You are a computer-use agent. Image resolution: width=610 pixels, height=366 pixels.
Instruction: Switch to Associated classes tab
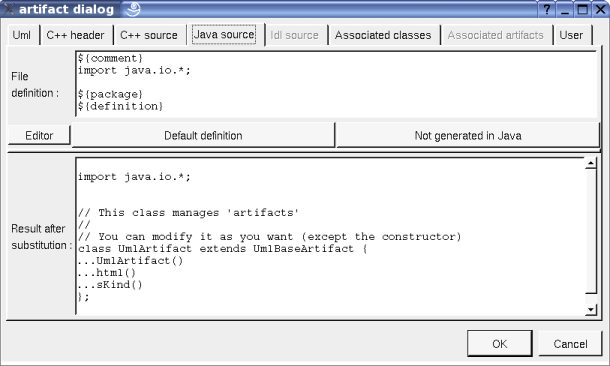tap(384, 35)
